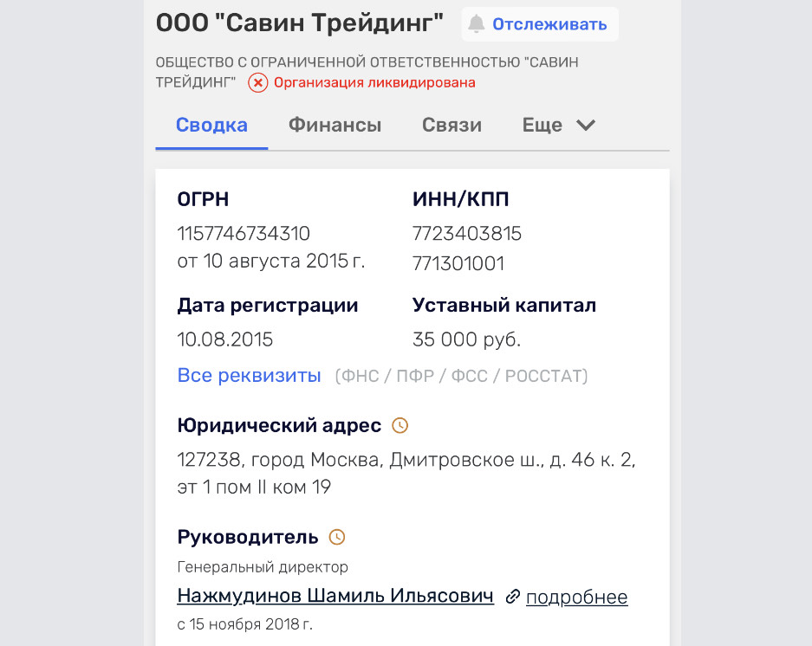Click the company title ООО "Савин Трейдинг"

point(300,23)
